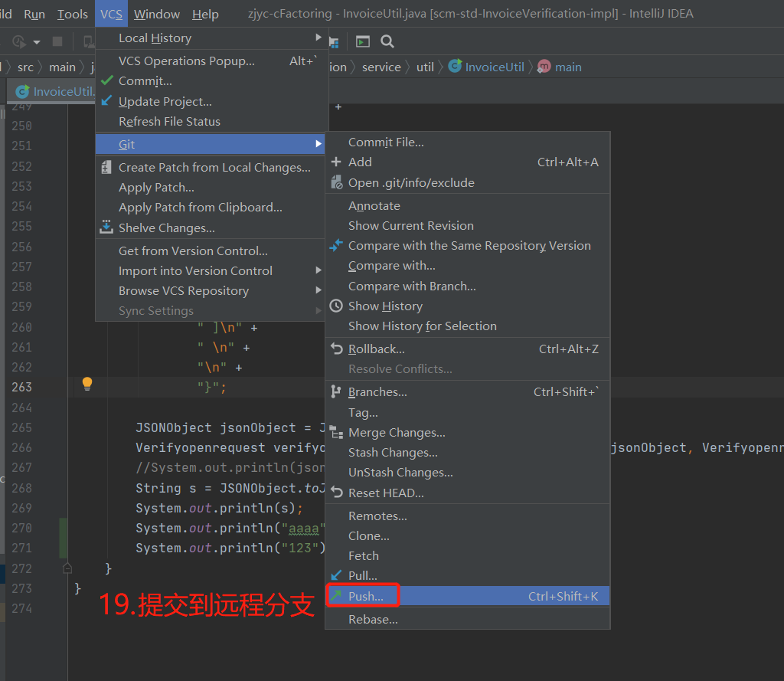
Task: Open .git/info/exclude entry
Action: click(468, 182)
